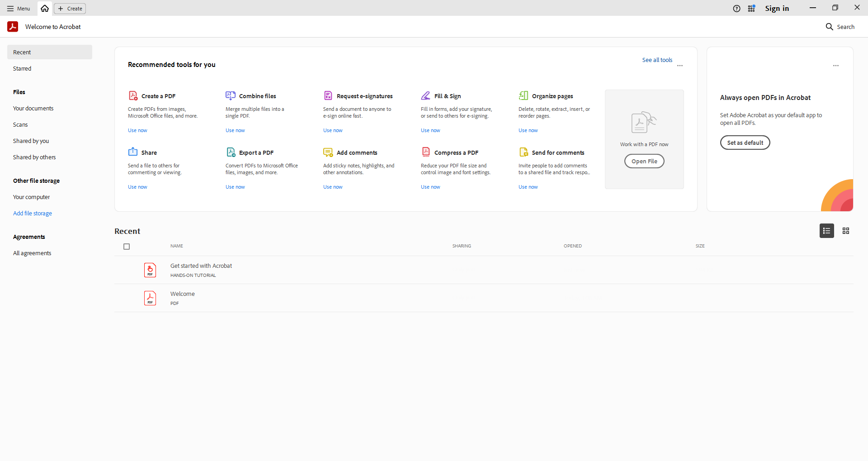Screen dimensions: 868x461
Task: Open the hamburger Menu
Action: pyautogui.click(x=19, y=9)
